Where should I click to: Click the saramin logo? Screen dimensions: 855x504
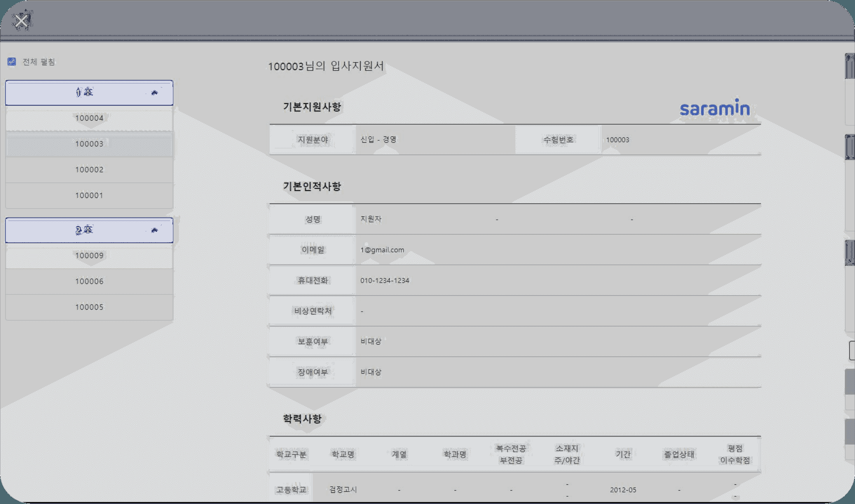(715, 108)
